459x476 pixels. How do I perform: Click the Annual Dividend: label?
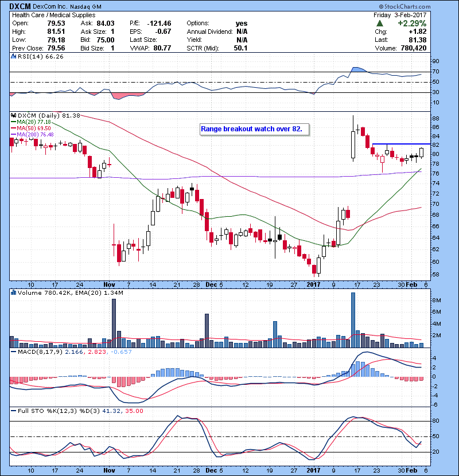209,32
